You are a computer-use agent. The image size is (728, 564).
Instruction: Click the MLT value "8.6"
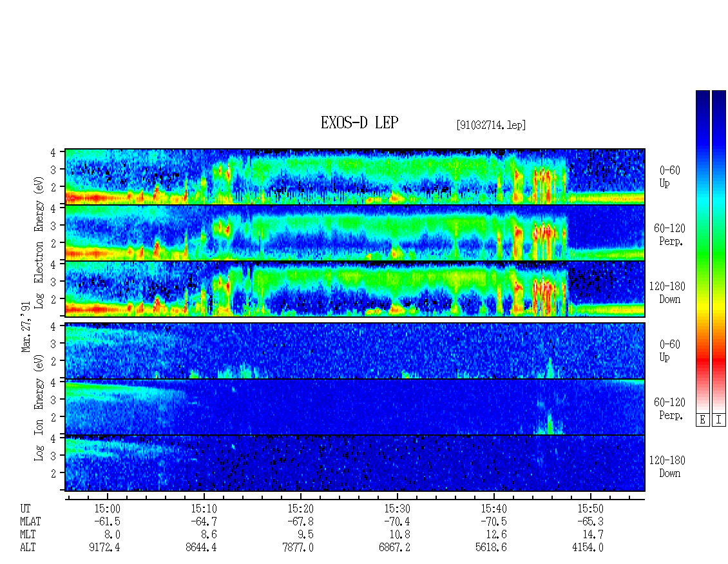209,535
